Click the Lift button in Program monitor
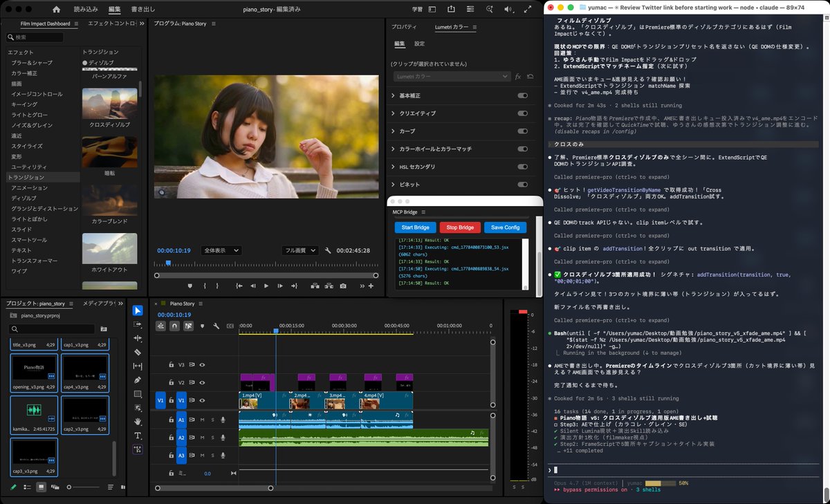 (x=315, y=286)
